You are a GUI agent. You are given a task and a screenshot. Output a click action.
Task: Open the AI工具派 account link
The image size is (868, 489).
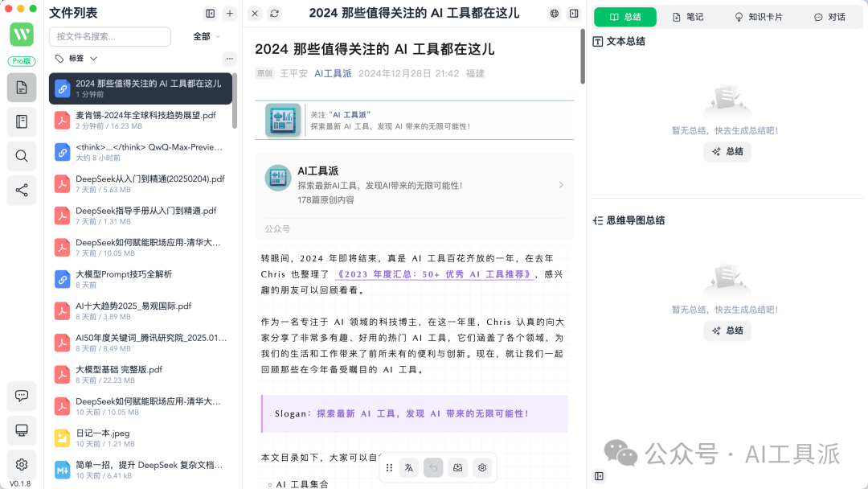tap(333, 74)
